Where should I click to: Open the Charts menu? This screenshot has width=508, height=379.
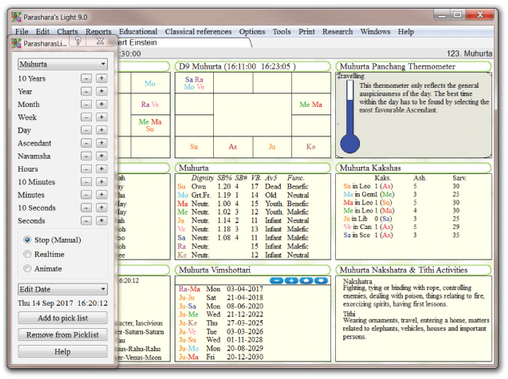pyautogui.click(x=67, y=32)
